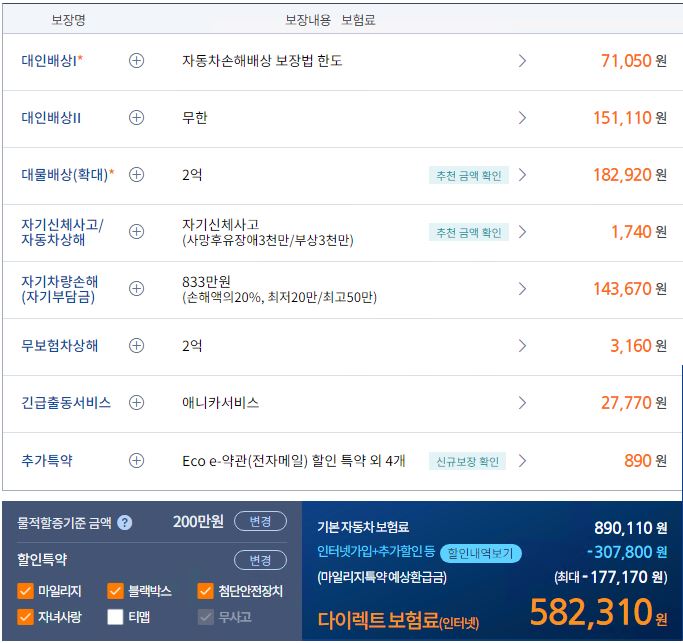Expand Eco e-약관 추가특약 row chevron
This screenshot has height=643, width=683.
coord(522,460)
